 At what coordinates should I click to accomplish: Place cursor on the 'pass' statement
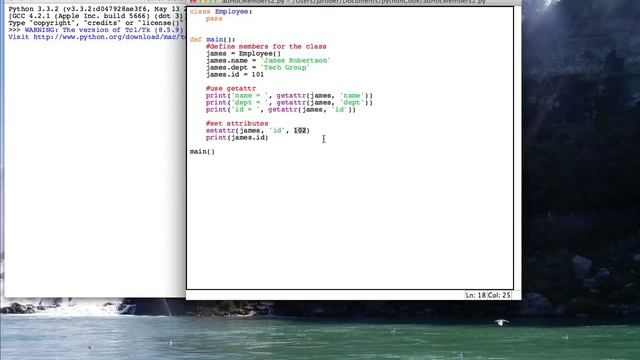click(x=214, y=19)
